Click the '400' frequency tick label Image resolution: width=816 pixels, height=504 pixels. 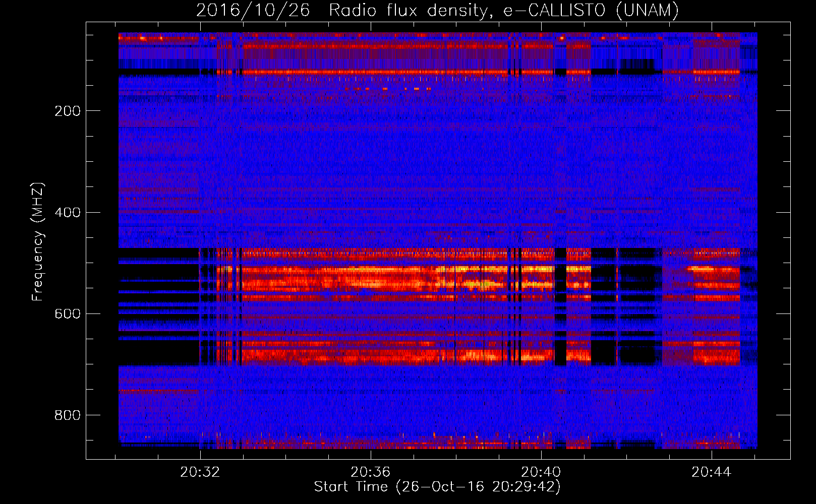click(68, 212)
